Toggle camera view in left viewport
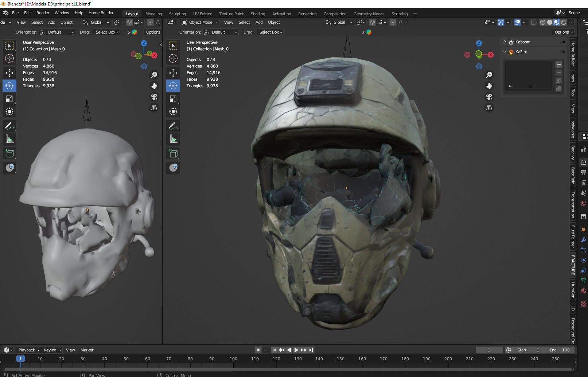The height and width of the screenshot is (377, 588). [154, 97]
